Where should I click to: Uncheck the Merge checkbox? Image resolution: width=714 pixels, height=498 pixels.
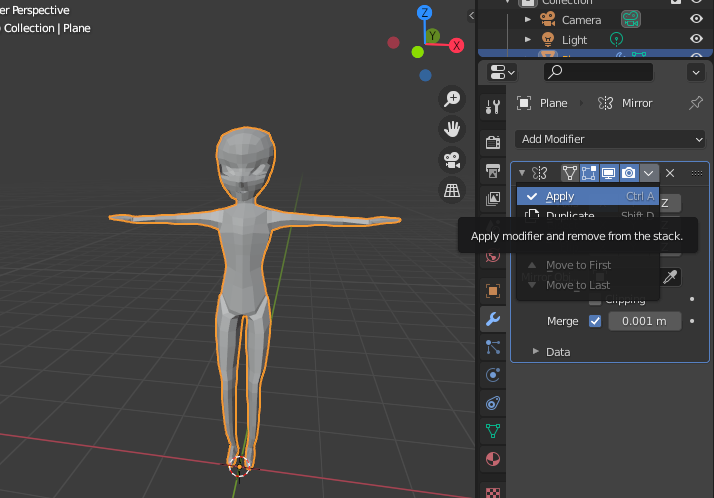[595, 321]
